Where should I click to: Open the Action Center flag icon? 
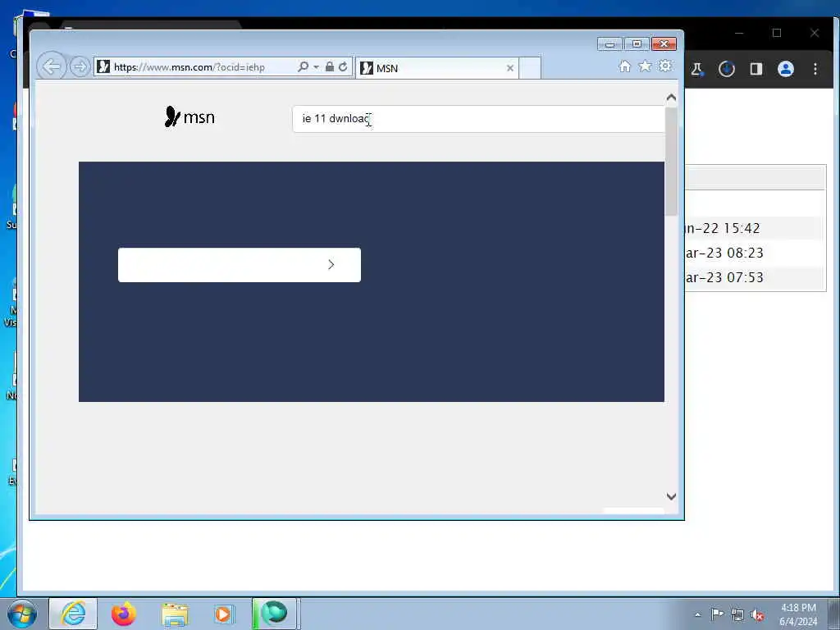717,614
